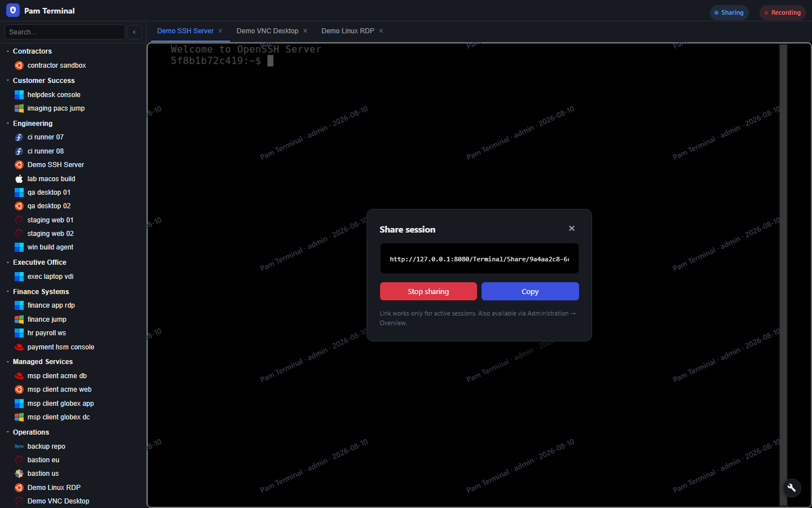Click the msp client globex dc icon
The height and width of the screenshot is (508, 812).
tap(19, 417)
